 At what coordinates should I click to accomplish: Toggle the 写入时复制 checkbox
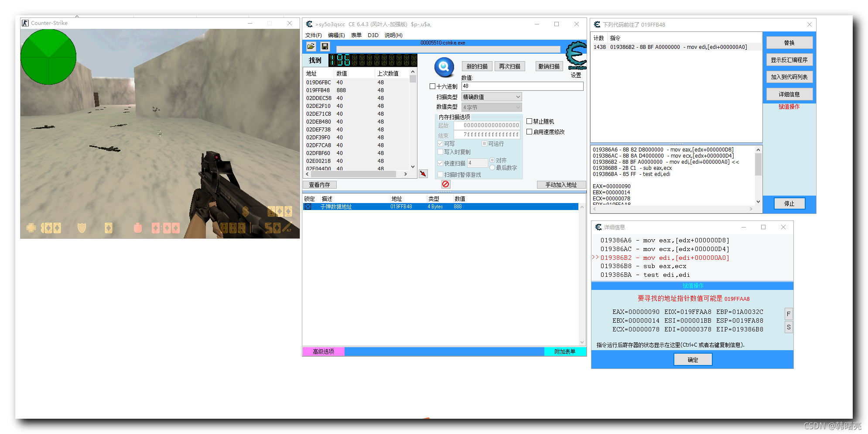pos(441,152)
